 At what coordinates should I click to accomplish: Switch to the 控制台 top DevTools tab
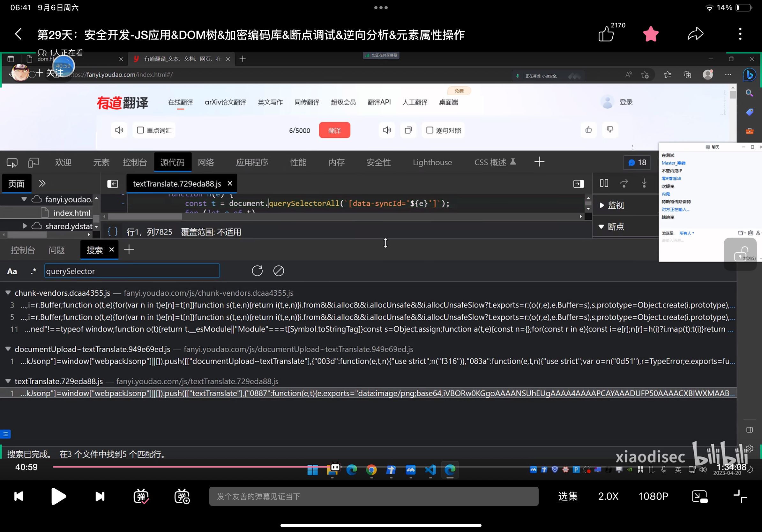pyautogui.click(x=134, y=163)
